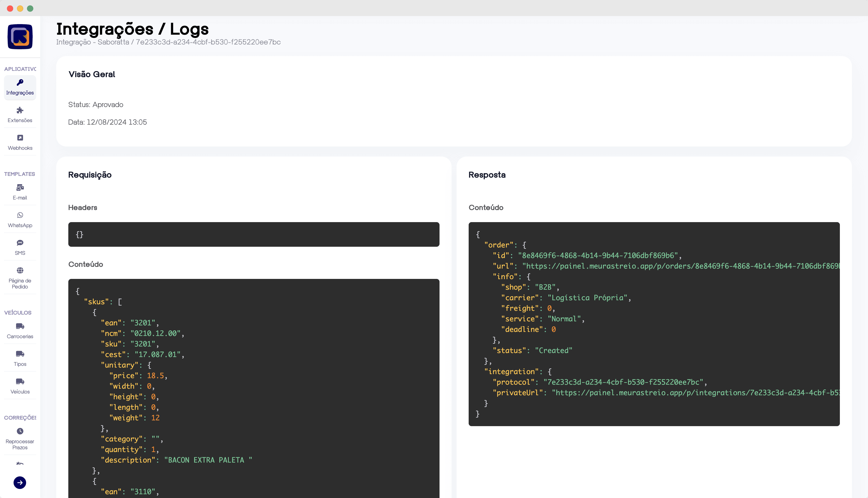Click the green macOS fullscreen button

(30, 8)
